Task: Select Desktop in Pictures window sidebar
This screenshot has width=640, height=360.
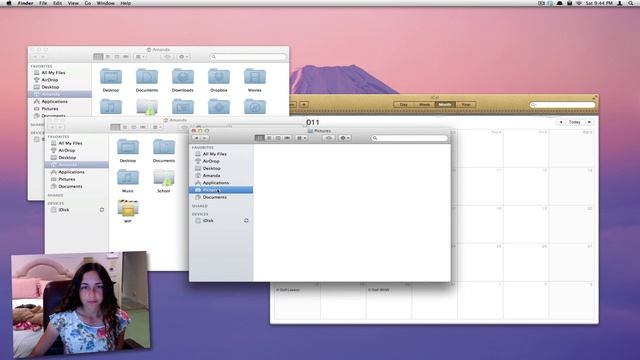Action: pyautogui.click(x=221, y=168)
